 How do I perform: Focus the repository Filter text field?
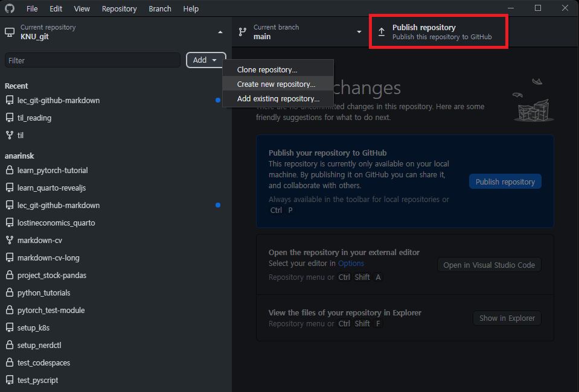[92, 60]
